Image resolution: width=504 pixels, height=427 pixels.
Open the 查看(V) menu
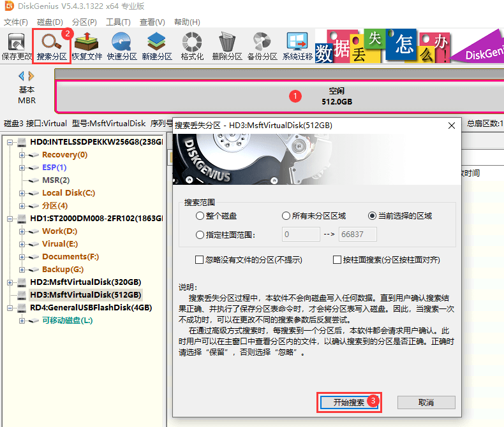(152, 22)
